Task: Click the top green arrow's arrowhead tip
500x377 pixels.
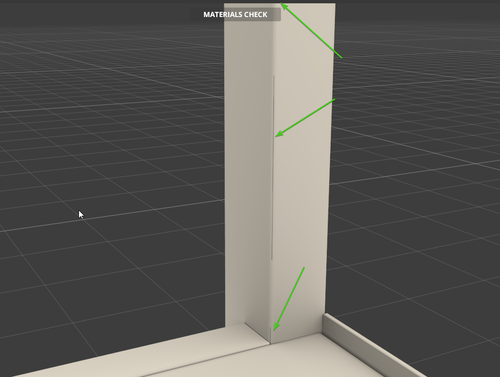Action: [x=281, y=4]
